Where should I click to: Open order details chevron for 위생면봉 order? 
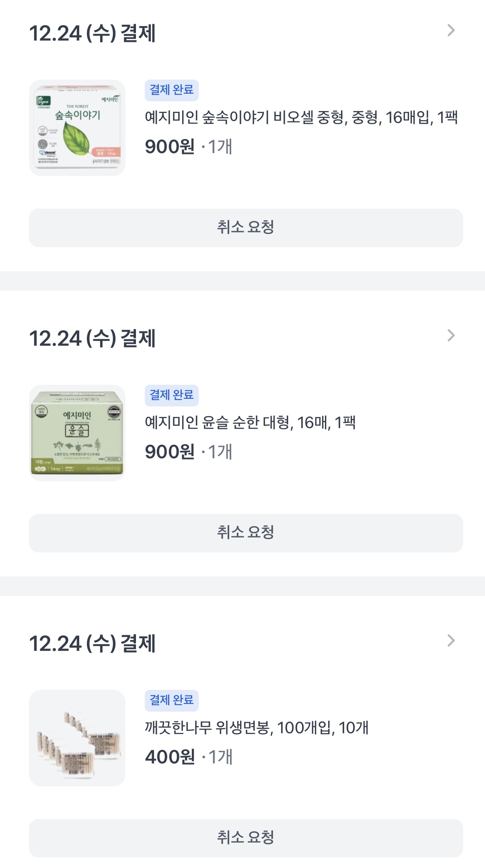pyautogui.click(x=451, y=641)
